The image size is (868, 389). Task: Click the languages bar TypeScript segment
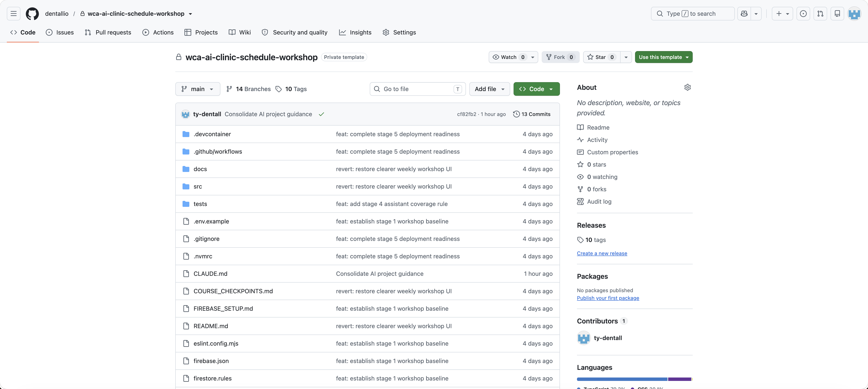pos(622,379)
